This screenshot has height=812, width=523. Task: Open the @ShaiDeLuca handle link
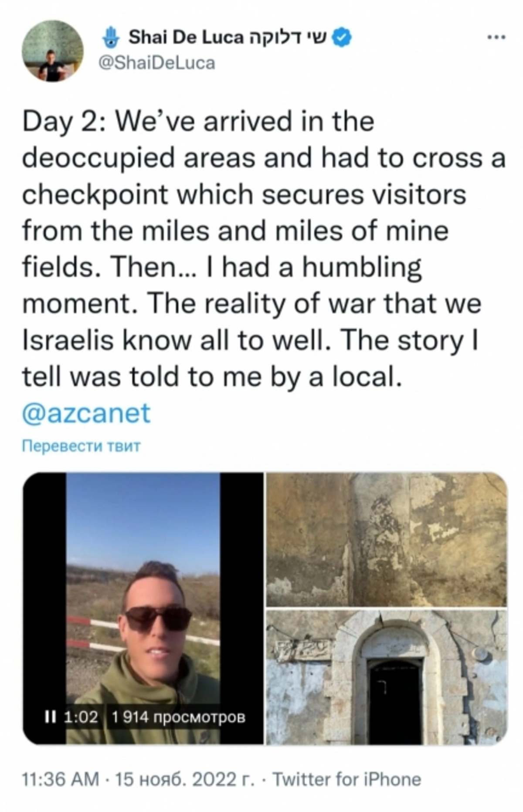click(x=157, y=63)
